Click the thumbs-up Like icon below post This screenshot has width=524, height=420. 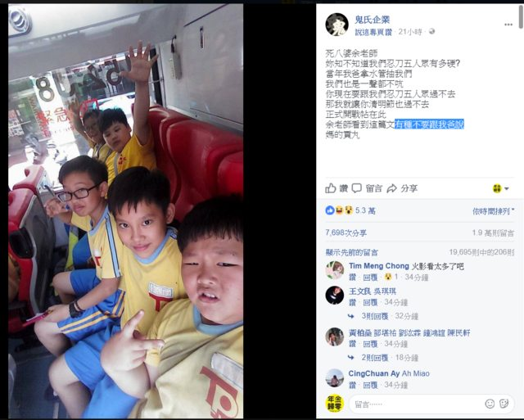click(331, 188)
